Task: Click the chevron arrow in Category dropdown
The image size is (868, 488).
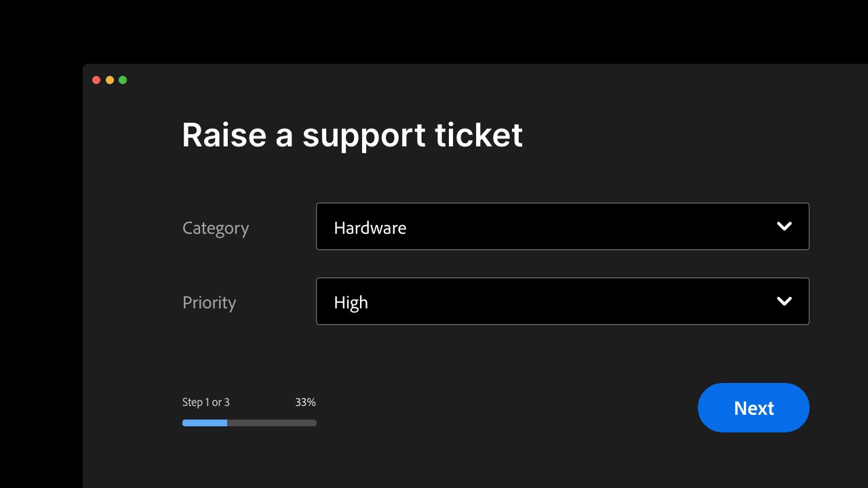Action: pyautogui.click(x=784, y=226)
